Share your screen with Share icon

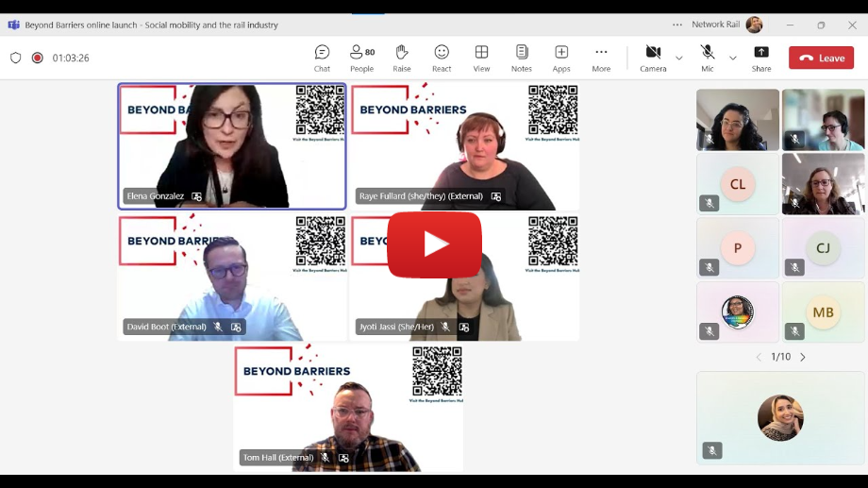[x=761, y=58]
